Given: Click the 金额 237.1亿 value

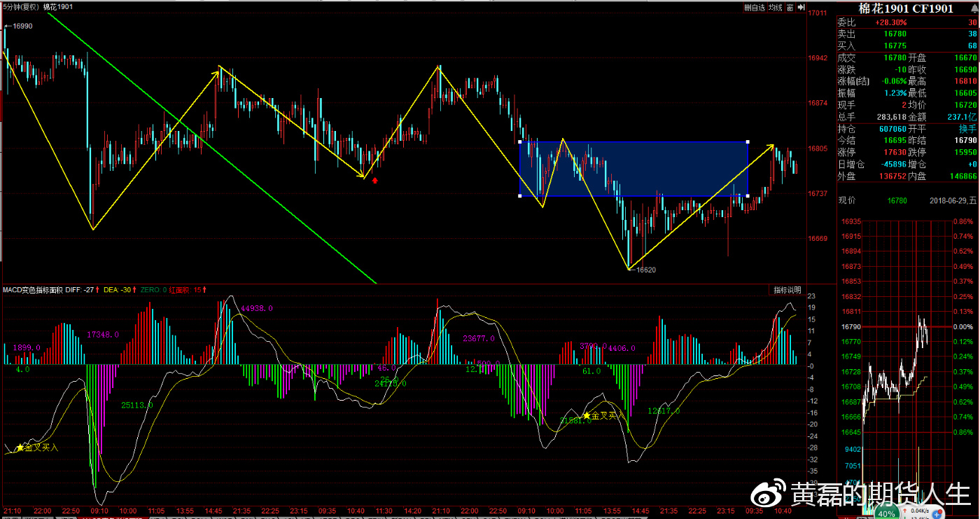Looking at the screenshot, I should (x=963, y=117).
